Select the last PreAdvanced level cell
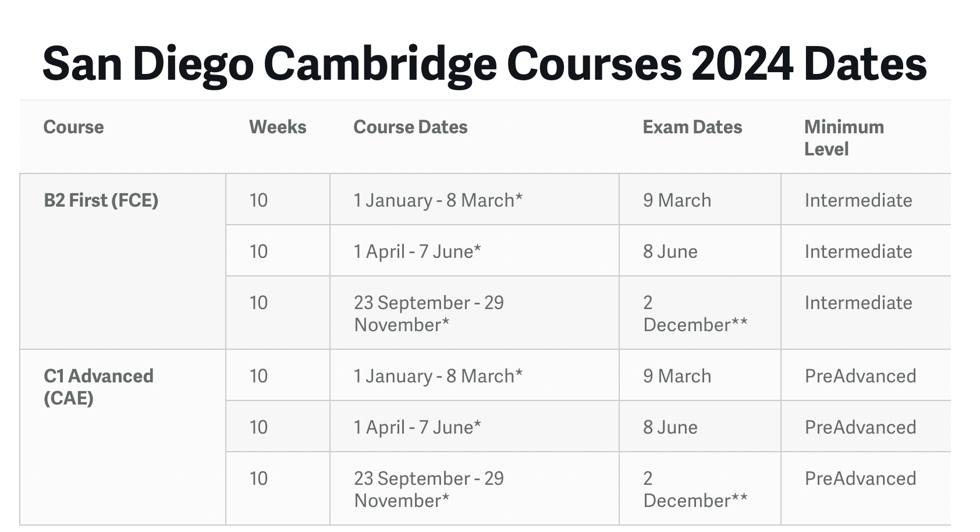Viewport: 980px width, 532px height. click(860, 478)
